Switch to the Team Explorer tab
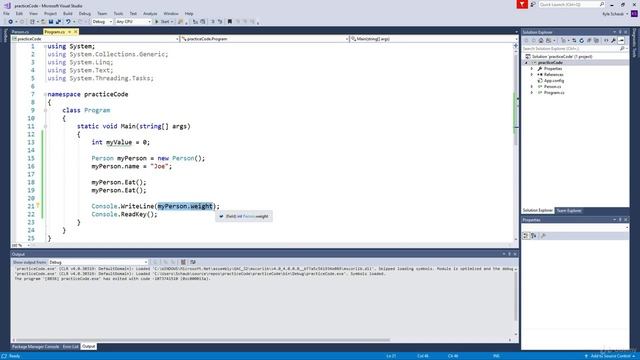Screen dimensions: 640x360 click(x=569, y=211)
